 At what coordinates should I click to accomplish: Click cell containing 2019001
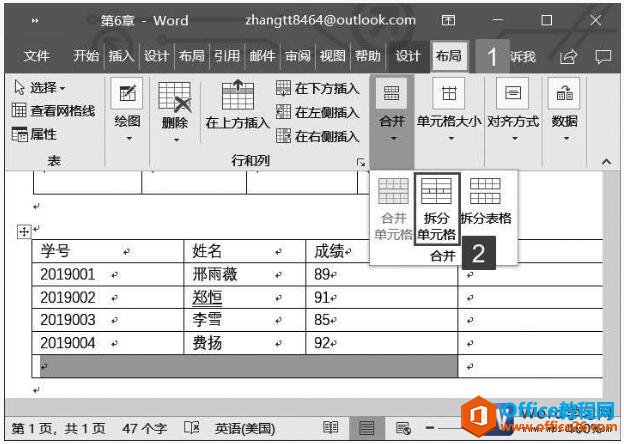coord(108,274)
